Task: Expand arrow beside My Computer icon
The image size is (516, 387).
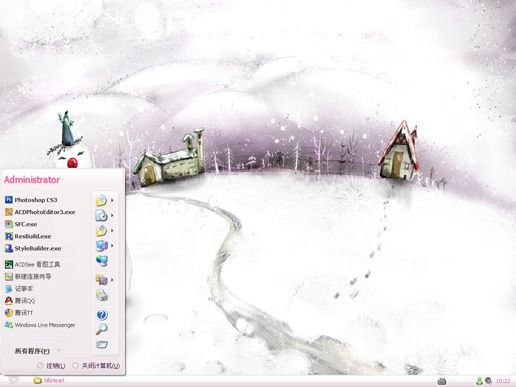Action: 112,246
